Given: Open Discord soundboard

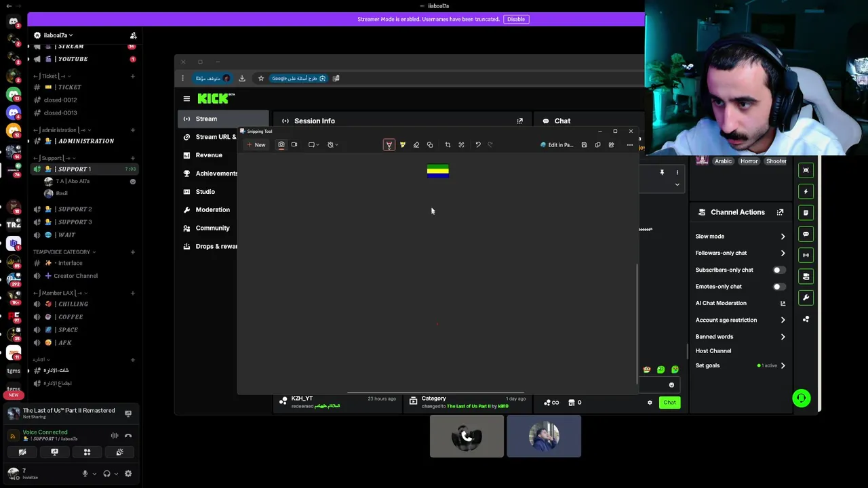Looking at the screenshot, I should point(119,452).
